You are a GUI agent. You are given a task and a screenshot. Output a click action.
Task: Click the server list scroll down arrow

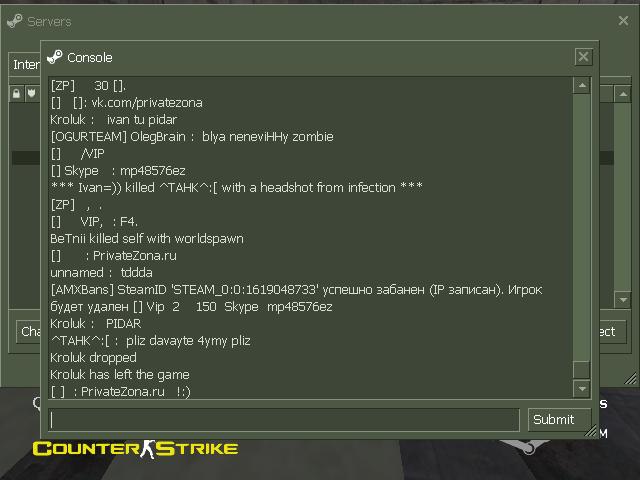pyautogui.click(x=623, y=300)
